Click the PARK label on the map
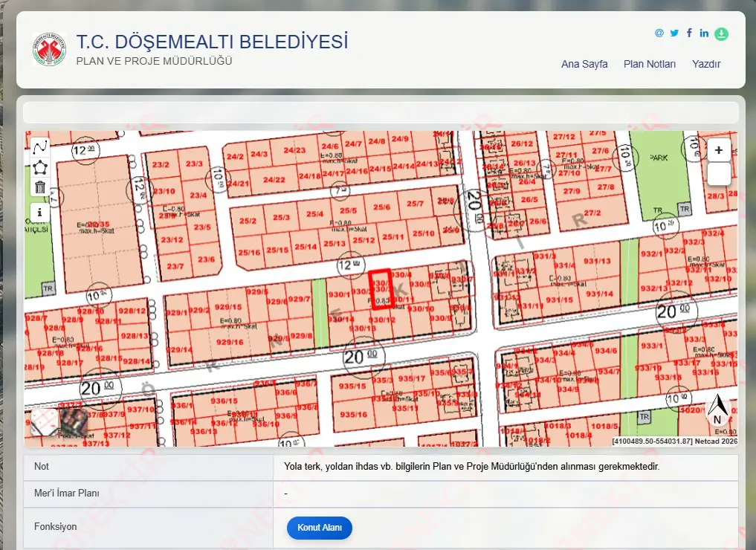The image size is (756, 550). point(659,158)
